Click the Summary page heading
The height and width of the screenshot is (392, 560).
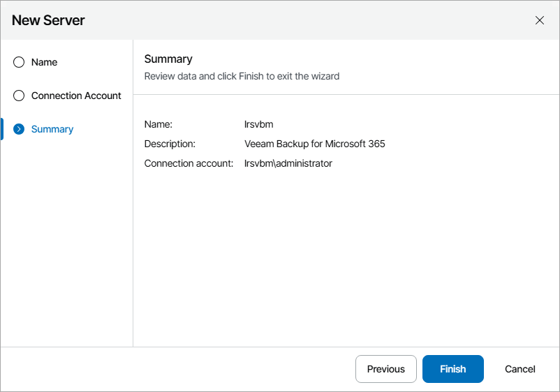pyautogui.click(x=168, y=59)
